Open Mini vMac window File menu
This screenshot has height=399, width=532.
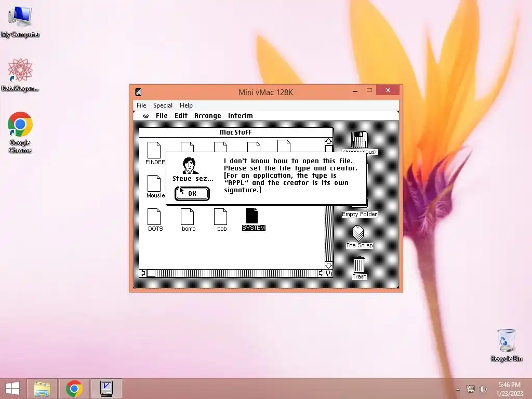tap(141, 105)
